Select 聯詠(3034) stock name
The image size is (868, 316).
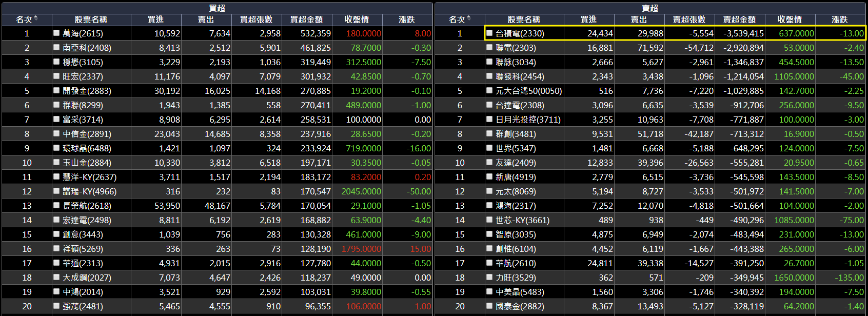516,62
